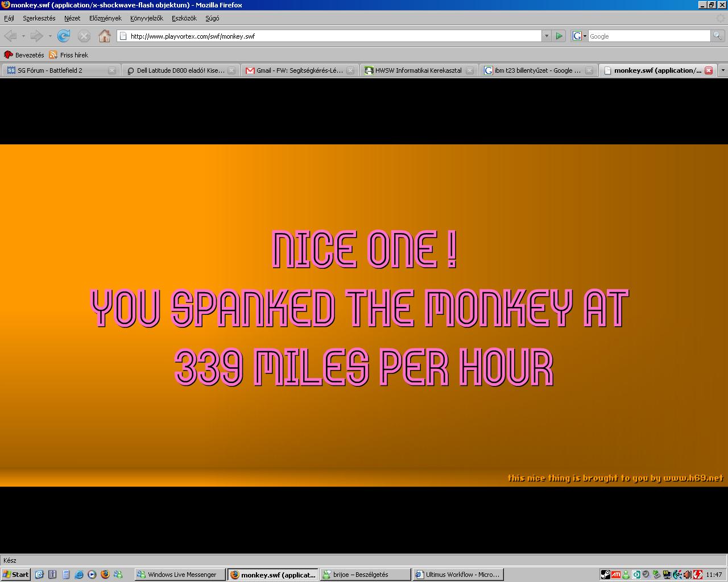The width and height of the screenshot is (728, 582).
Task: Open the URL history dropdown arrow
Action: coord(547,36)
